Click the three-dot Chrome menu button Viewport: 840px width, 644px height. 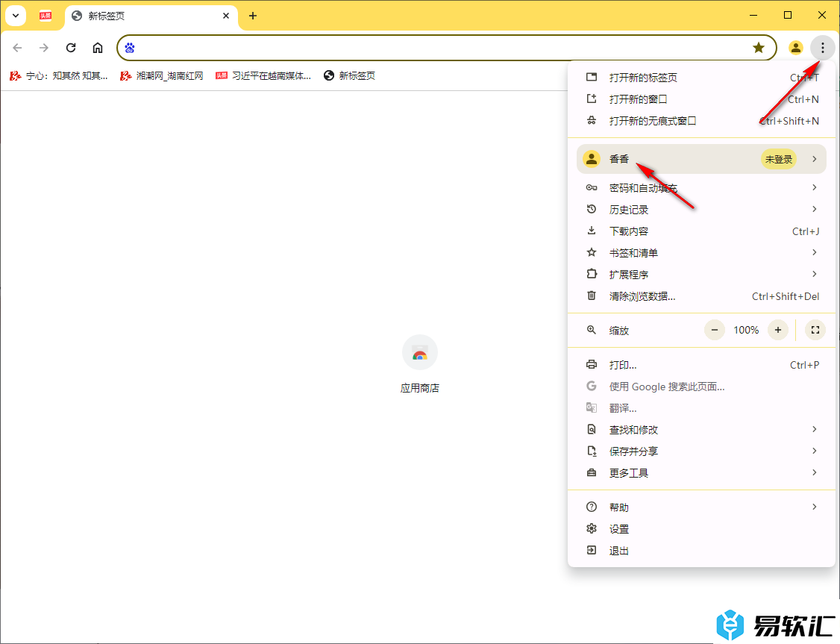coord(822,48)
